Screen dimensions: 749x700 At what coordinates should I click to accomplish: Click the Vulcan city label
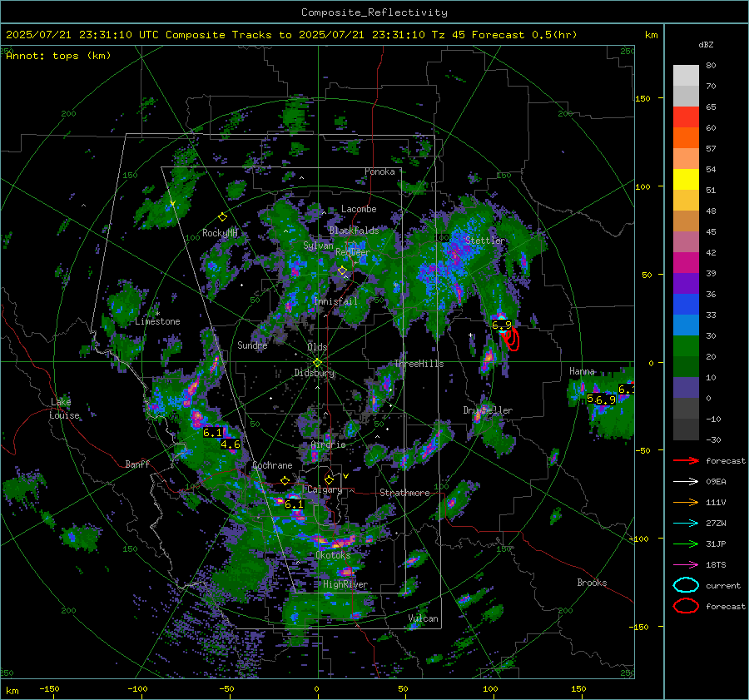424,618
